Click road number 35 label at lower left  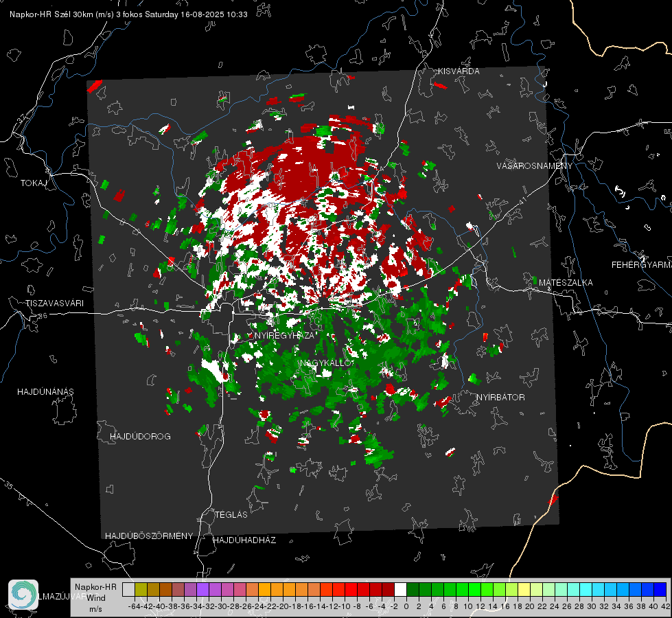[x=9, y=485]
